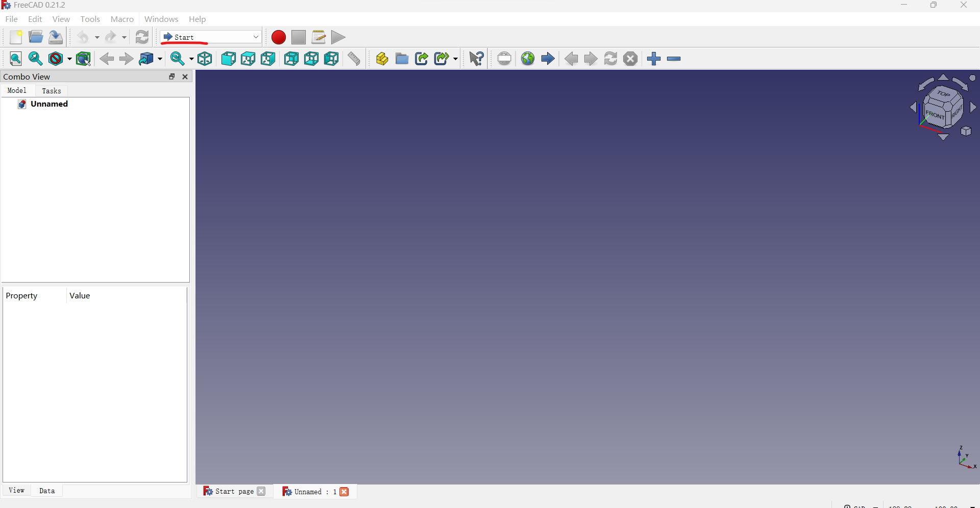Screen dimensions: 980x508
Task: Open the File menu
Action: tap(11, 19)
